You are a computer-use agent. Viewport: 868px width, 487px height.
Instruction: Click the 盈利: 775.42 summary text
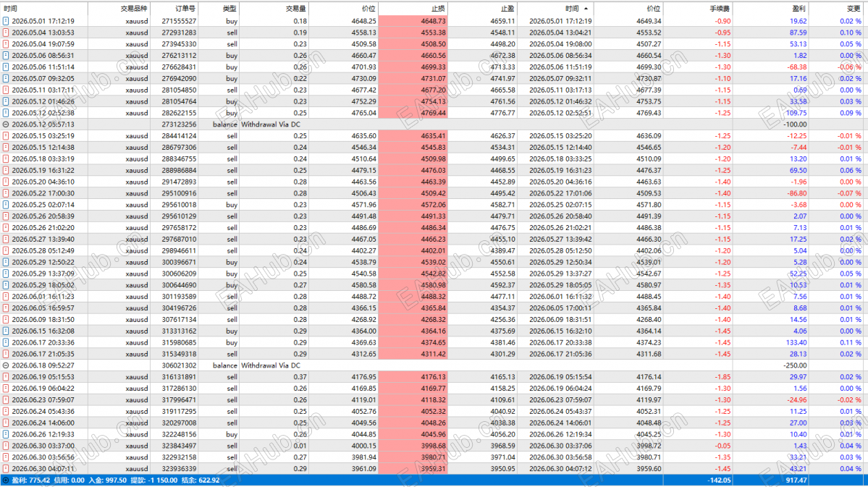[x=31, y=480]
